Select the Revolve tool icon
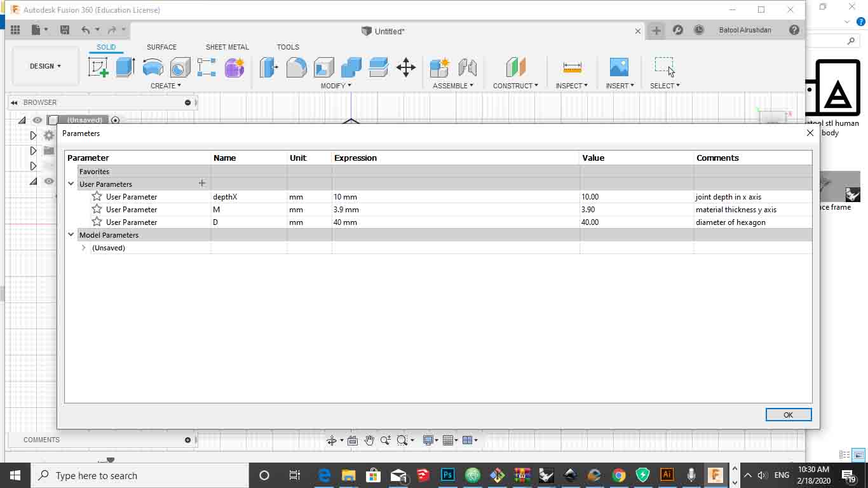Image resolution: width=868 pixels, height=488 pixels. point(153,67)
